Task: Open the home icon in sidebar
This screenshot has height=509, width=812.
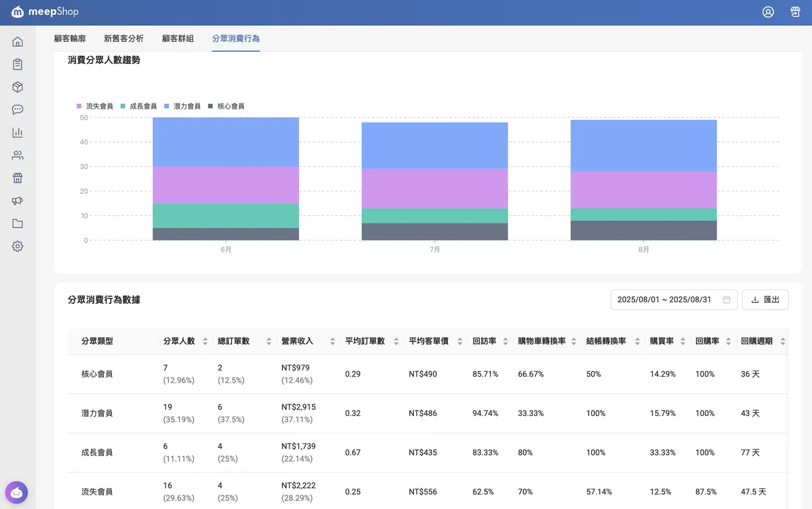Action: coord(17,42)
